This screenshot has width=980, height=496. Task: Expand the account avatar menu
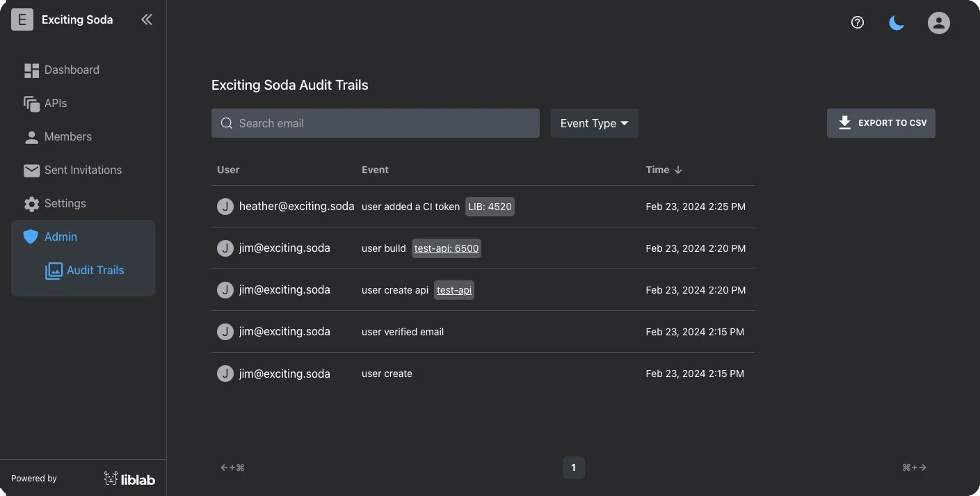point(938,22)
